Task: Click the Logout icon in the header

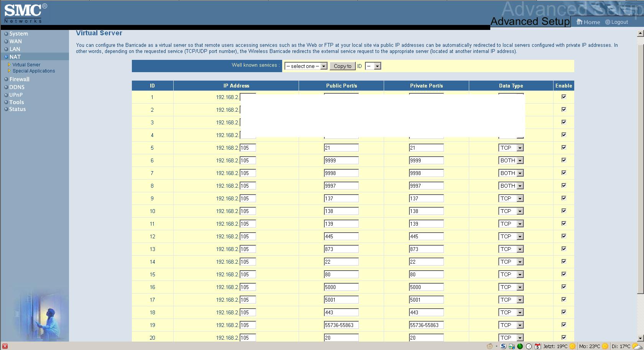Action: 608,22
